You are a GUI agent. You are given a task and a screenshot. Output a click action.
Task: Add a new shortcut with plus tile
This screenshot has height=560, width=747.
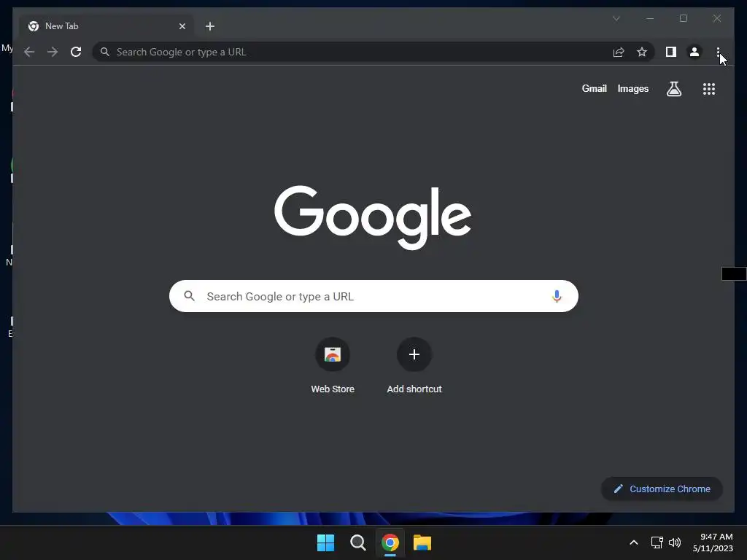coord(414,366)
